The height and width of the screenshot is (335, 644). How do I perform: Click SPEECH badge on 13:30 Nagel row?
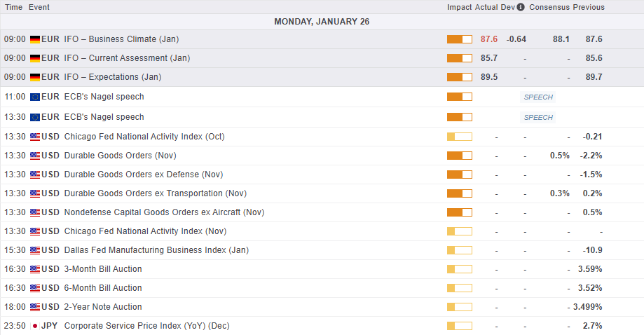tap(538, 118)
